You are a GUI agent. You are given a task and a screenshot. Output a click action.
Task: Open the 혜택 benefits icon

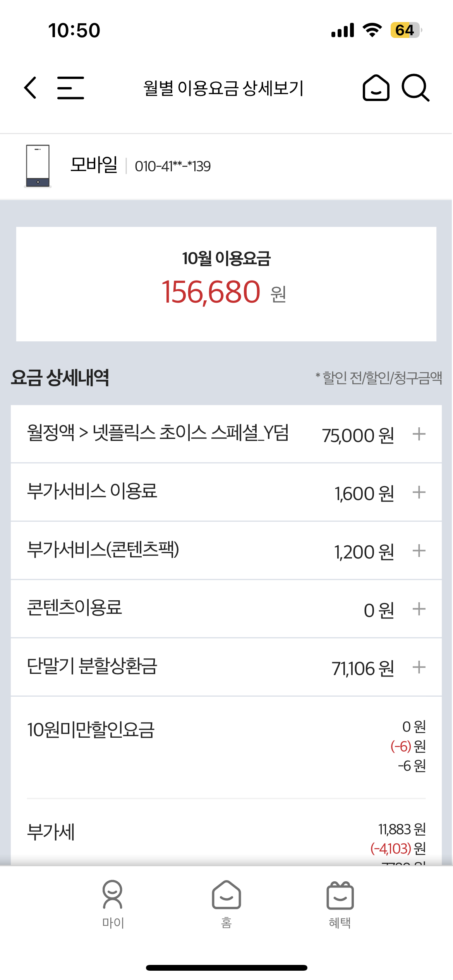click(x=340, y=895)
